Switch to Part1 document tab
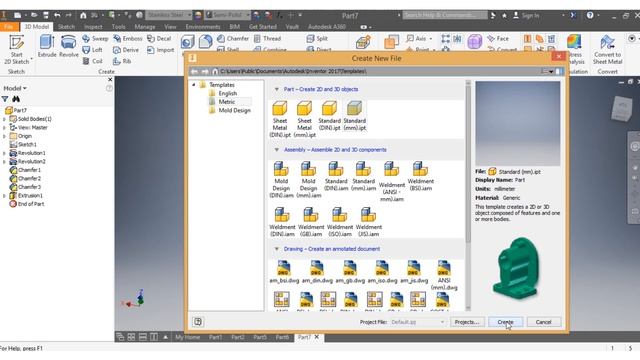This screenshot has width=640, height=360. [x=216, y=337]
